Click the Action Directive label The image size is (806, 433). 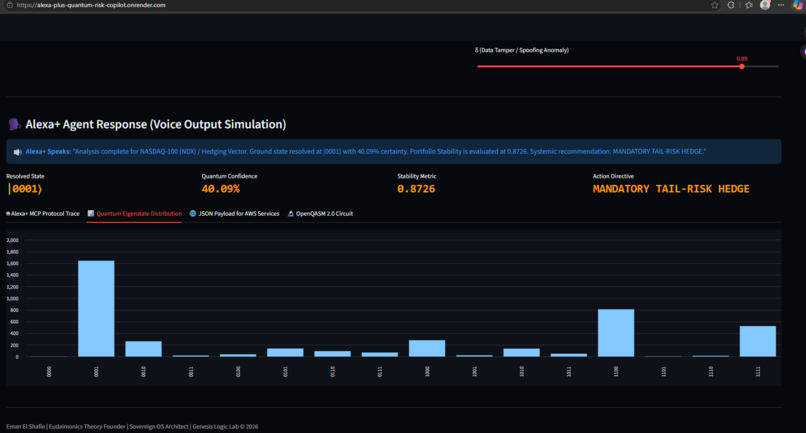pyautogui.click(x=613, y=176)
